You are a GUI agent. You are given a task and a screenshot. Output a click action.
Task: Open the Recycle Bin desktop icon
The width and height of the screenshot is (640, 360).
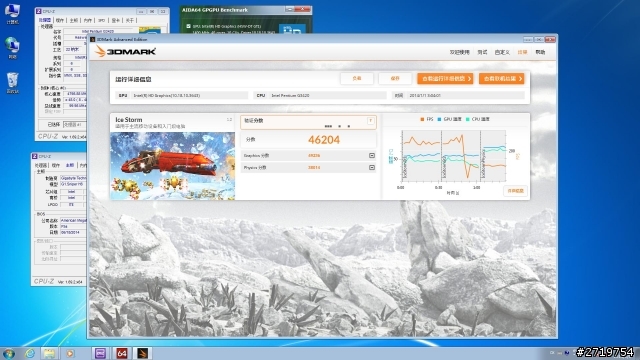coord(12,82)
